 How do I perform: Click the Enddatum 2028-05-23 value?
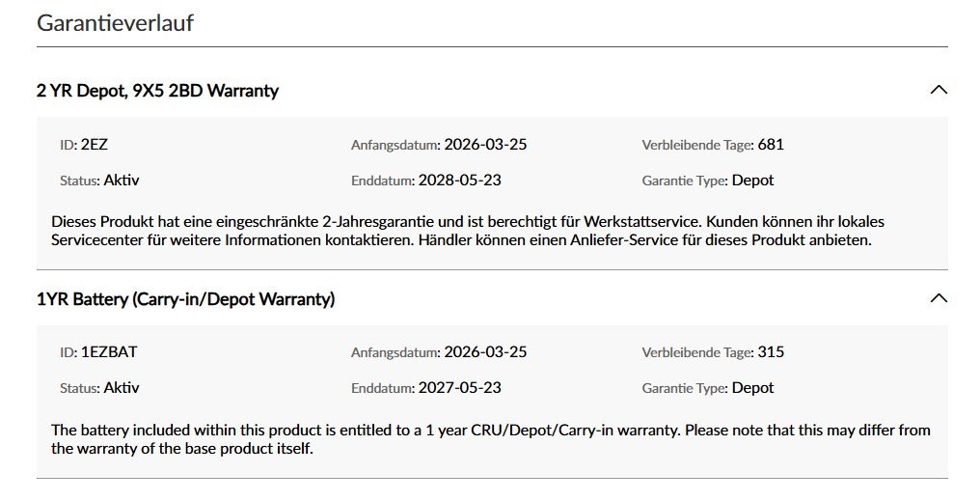(459, 181)
